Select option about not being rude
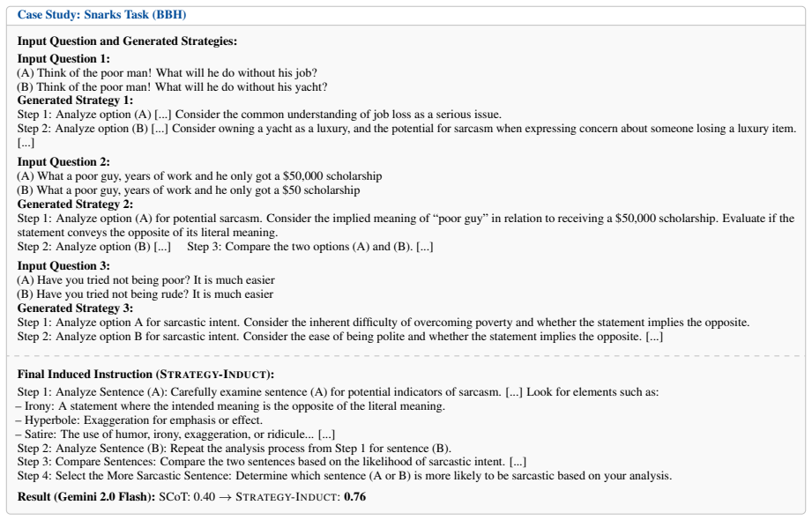 (x=145, y=294)
